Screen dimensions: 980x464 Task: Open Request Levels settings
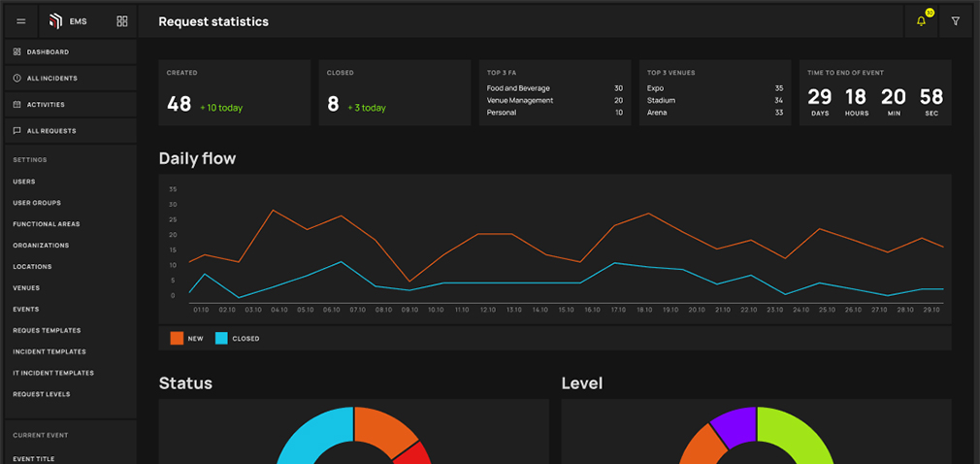42,394
